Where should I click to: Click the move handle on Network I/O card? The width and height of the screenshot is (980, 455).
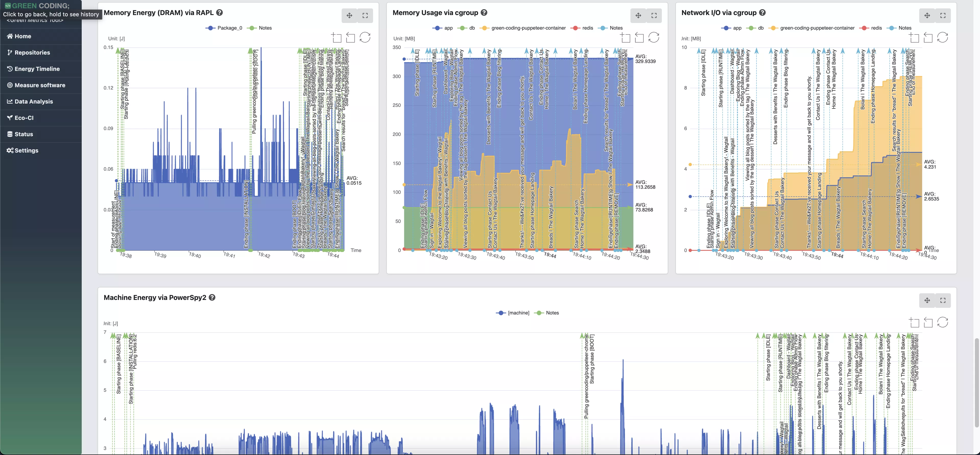pyautogui.click(x=927, y=16)
